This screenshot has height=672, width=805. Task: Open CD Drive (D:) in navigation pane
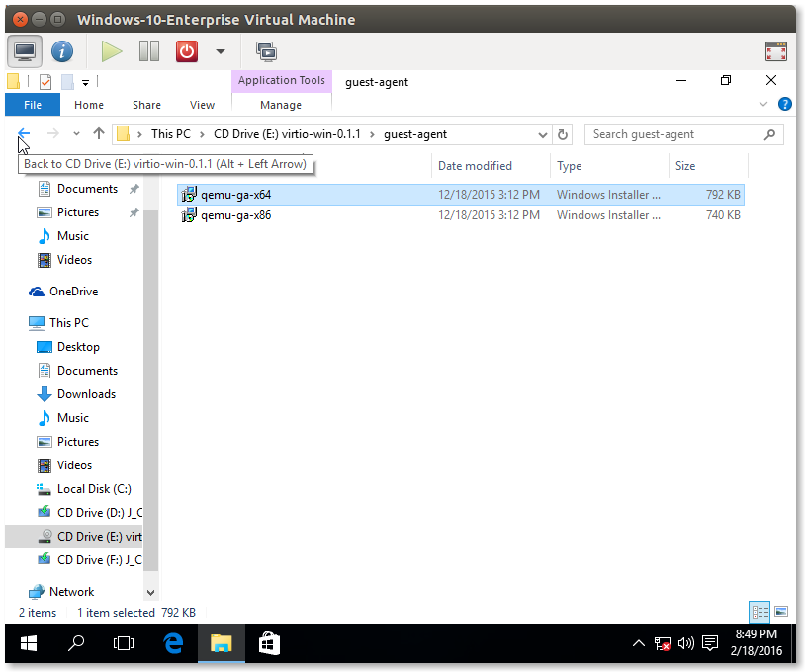[99, 513]
